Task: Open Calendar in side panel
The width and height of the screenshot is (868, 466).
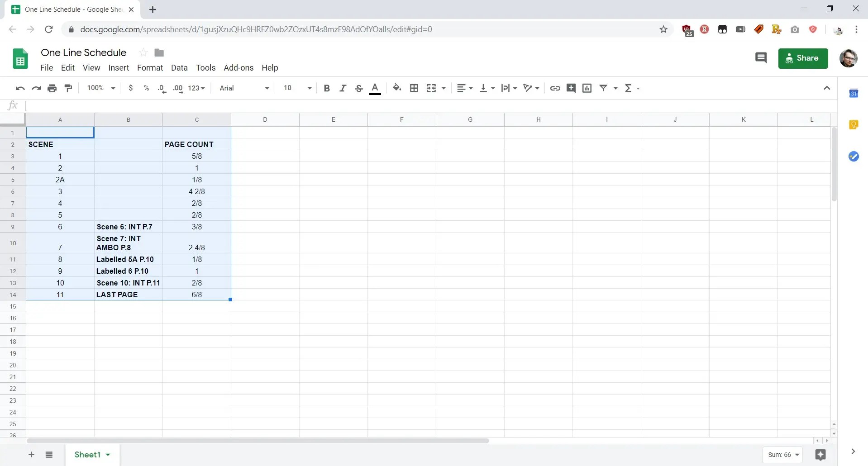Action: (x=854, y=94)
